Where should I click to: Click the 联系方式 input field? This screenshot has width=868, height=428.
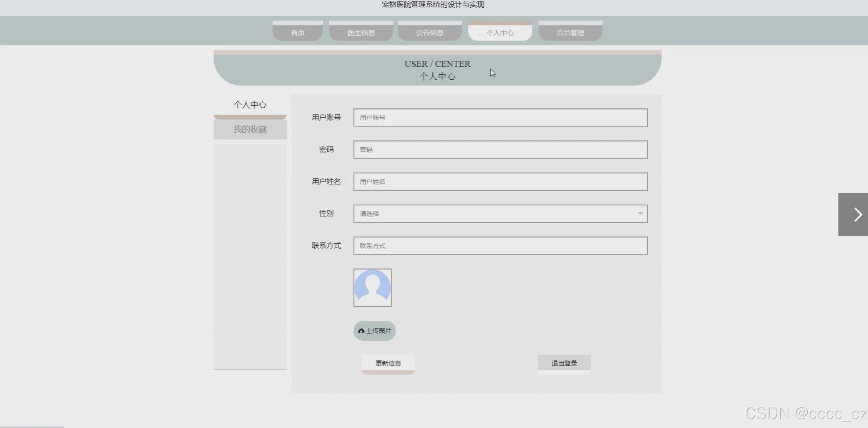coord(500,246)
